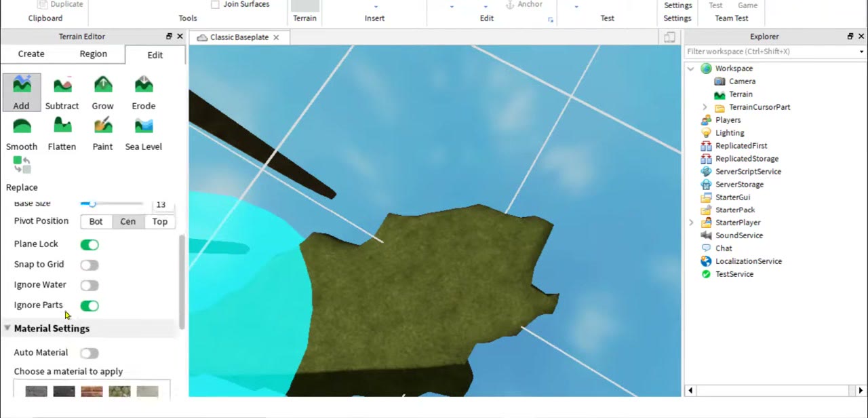Click the TestService green check icon
The width and height of the screenshot is (868, 418).
(706, 274)
